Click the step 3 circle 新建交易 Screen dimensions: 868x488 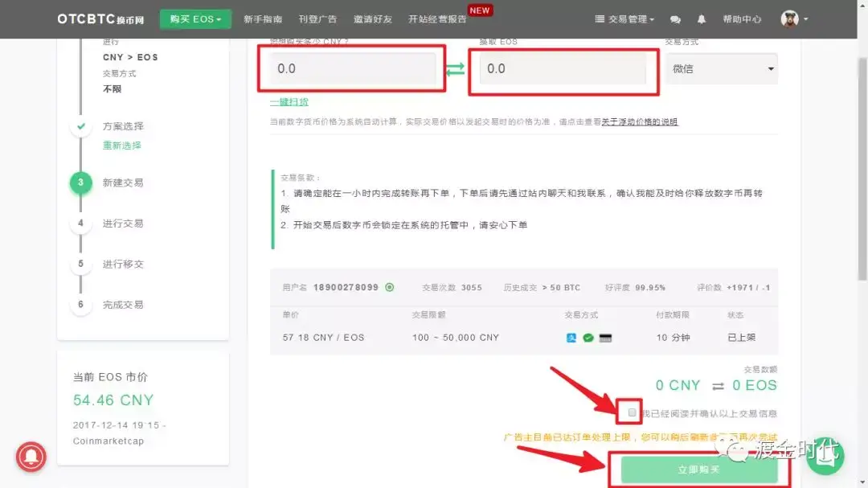81,182
